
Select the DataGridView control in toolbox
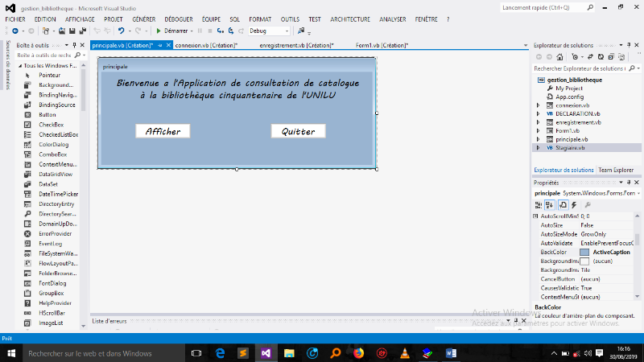coord(56,174)
